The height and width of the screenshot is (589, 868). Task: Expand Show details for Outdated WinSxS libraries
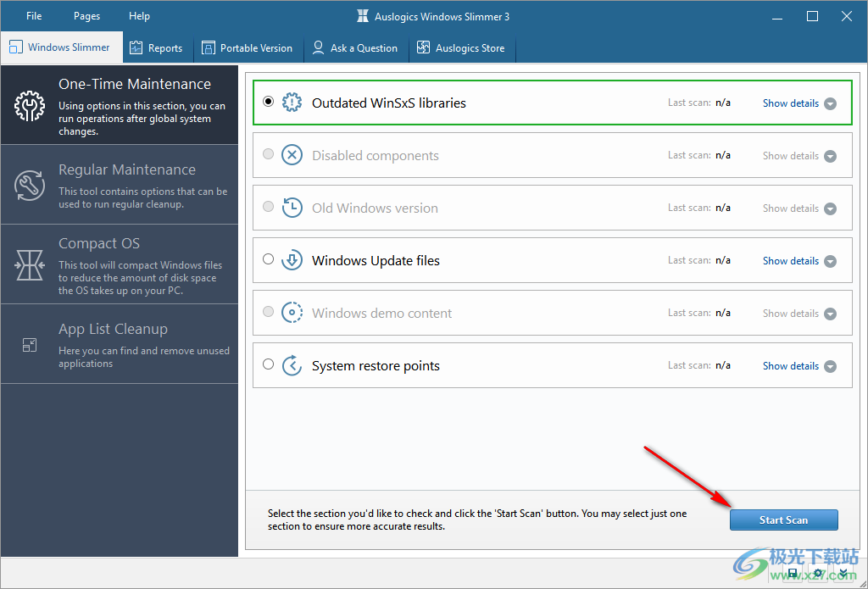point(798,103)
